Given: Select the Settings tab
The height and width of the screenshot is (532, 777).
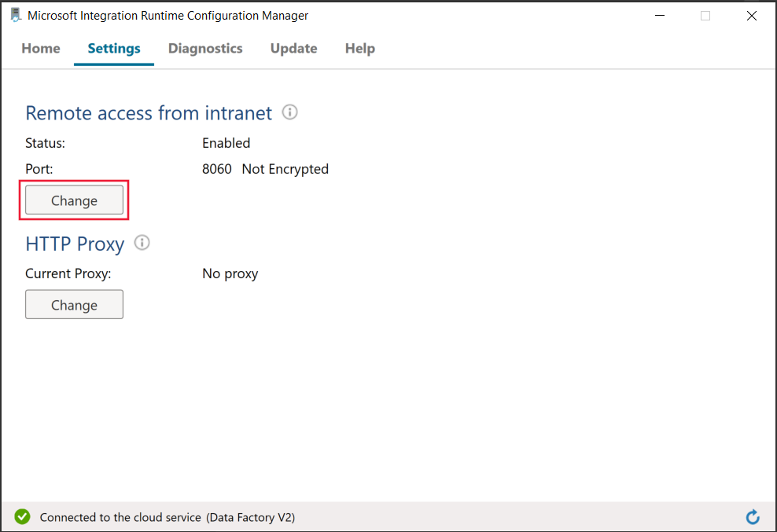Looking at the screenshot, I should pos(113,48).
